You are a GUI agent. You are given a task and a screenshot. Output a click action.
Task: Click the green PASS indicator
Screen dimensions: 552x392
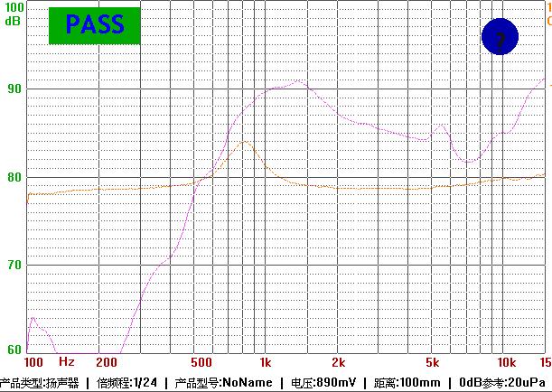pyautogui.click(x=95, y=26)
